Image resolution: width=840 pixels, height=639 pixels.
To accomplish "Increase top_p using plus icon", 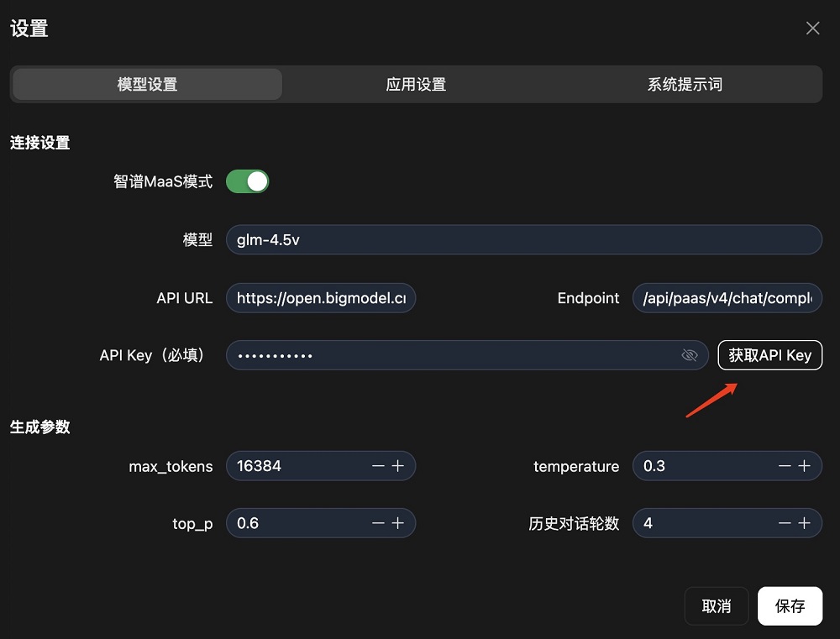I will point(397,523).
